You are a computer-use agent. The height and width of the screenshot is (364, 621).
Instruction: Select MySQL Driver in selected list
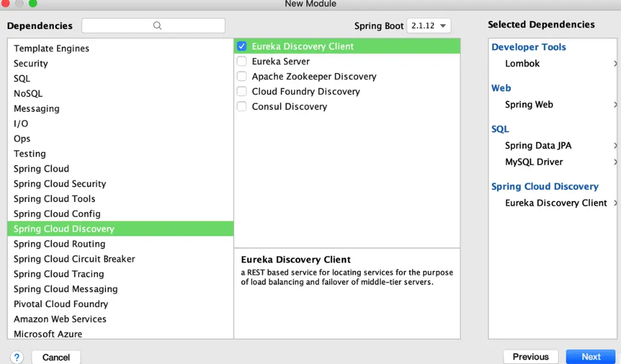click(x=534, y=162)
